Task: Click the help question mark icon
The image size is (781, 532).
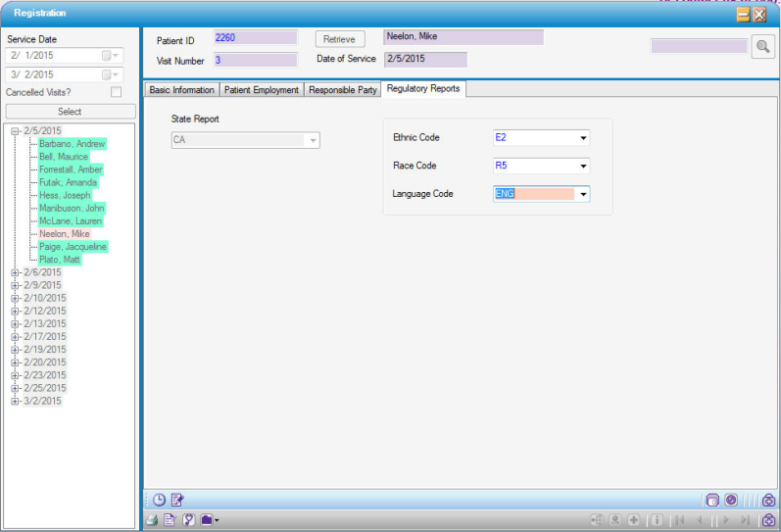Action: coord(188,520)
